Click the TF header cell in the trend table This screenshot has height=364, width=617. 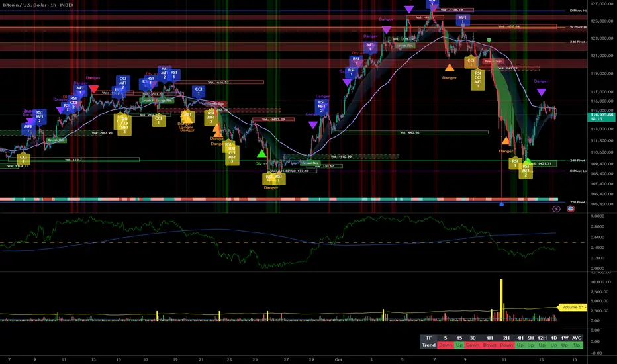click(428, 338)
